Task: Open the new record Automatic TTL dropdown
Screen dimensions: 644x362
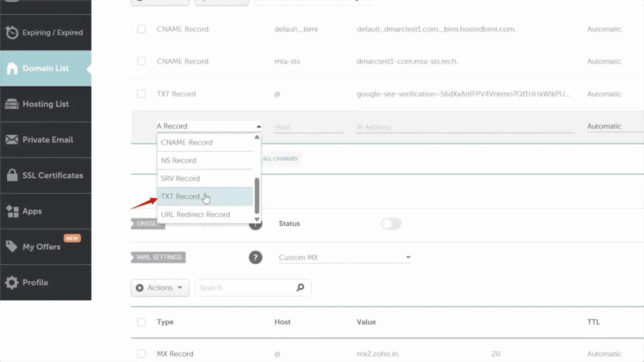Action: click(x=615, y=126)
